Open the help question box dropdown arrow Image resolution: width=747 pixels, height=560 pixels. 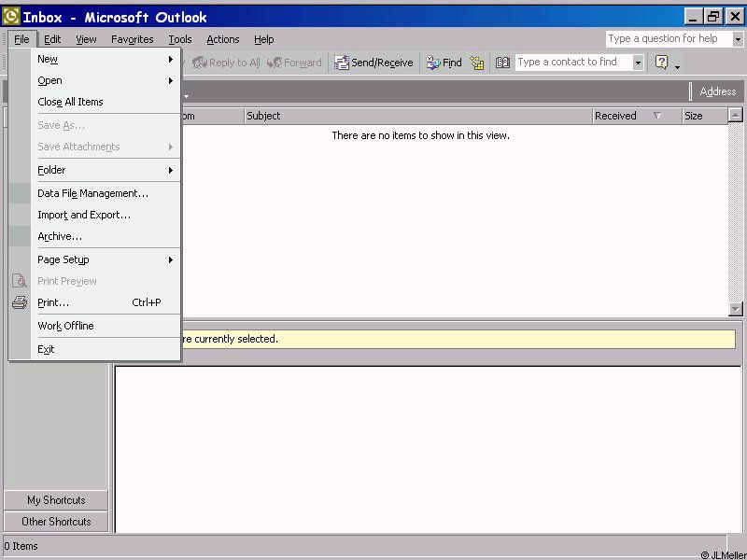pyautogui.click(x=738, y=39)
